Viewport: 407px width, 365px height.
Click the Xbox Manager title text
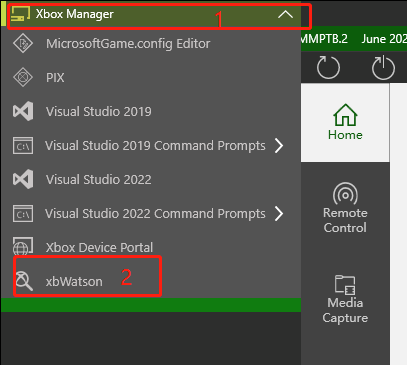(75, 14)
